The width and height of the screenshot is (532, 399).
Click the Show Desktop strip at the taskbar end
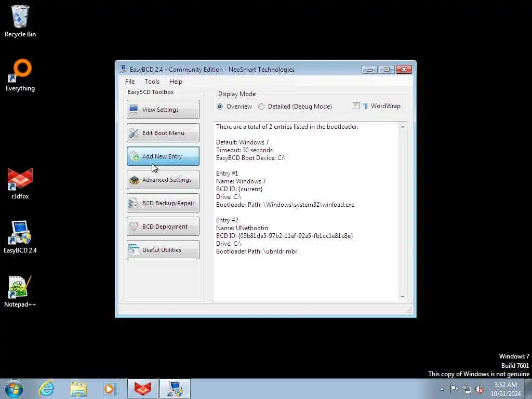(528, 389)
